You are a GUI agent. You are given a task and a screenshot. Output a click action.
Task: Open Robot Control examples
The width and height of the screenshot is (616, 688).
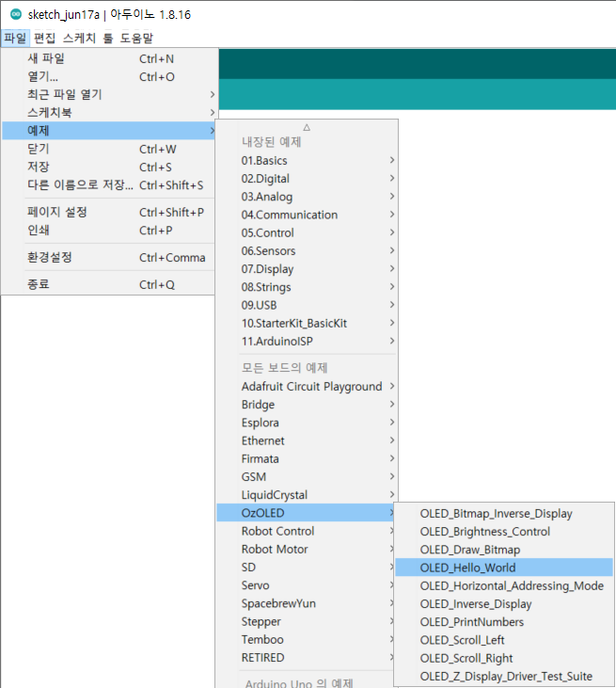click(306, 531)
